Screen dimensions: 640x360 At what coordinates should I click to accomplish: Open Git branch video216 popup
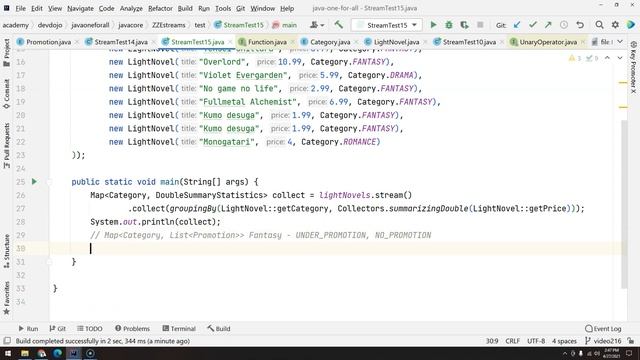(603, 341)
